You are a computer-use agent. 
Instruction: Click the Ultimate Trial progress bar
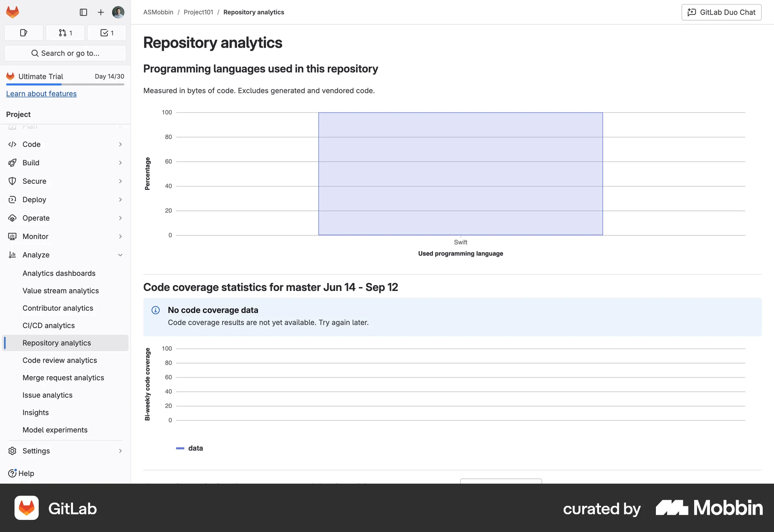(64, 85)
